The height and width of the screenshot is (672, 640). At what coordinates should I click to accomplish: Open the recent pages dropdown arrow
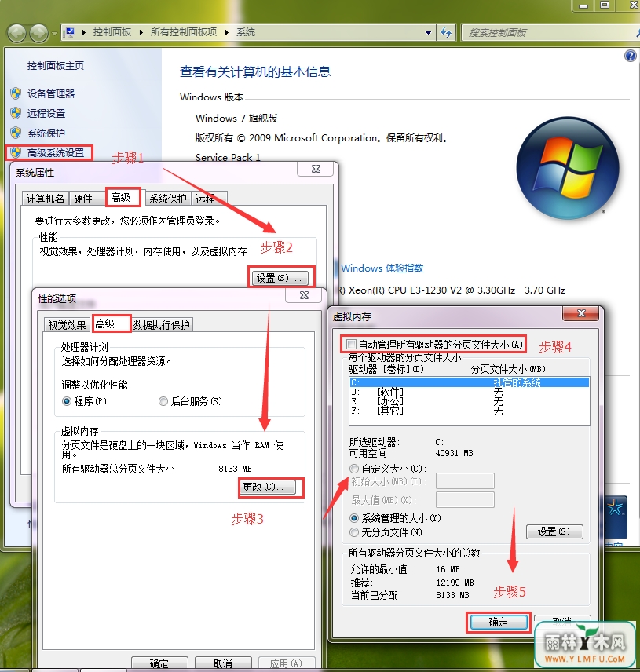54,34
